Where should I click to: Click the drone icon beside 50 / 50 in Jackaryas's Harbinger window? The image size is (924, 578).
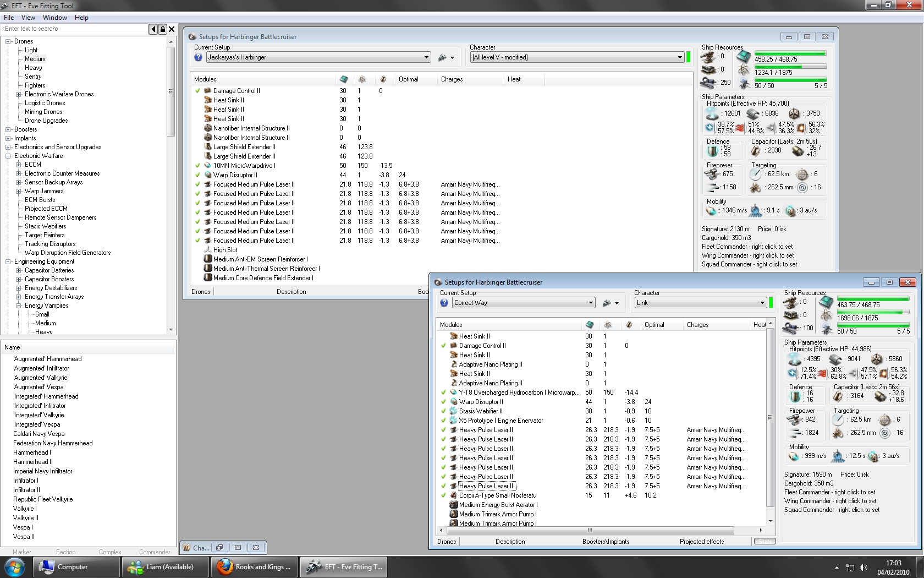pyautogui.click(x=744, y=84)
